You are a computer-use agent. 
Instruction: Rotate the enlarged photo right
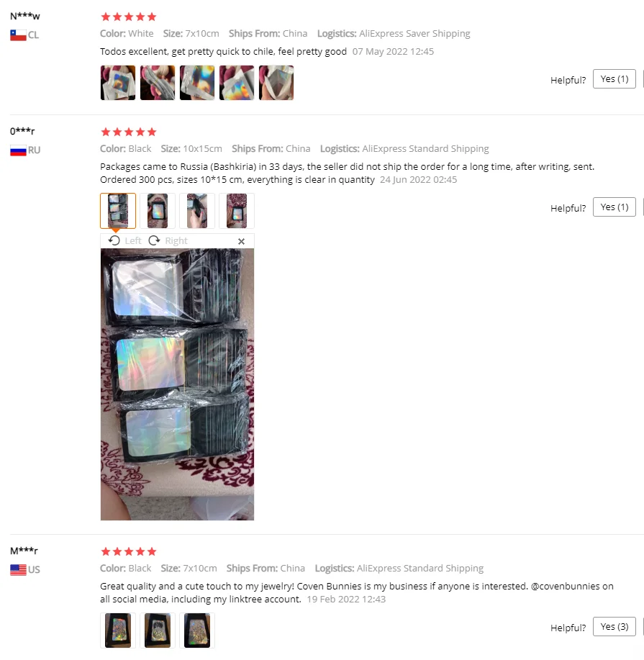(168, 241)
